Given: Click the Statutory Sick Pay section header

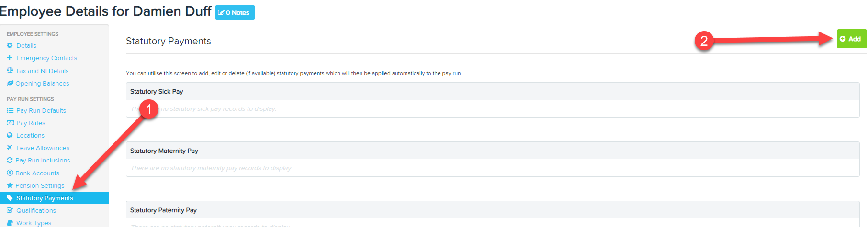Looking at the screenshot, I should tap(493, 91).
